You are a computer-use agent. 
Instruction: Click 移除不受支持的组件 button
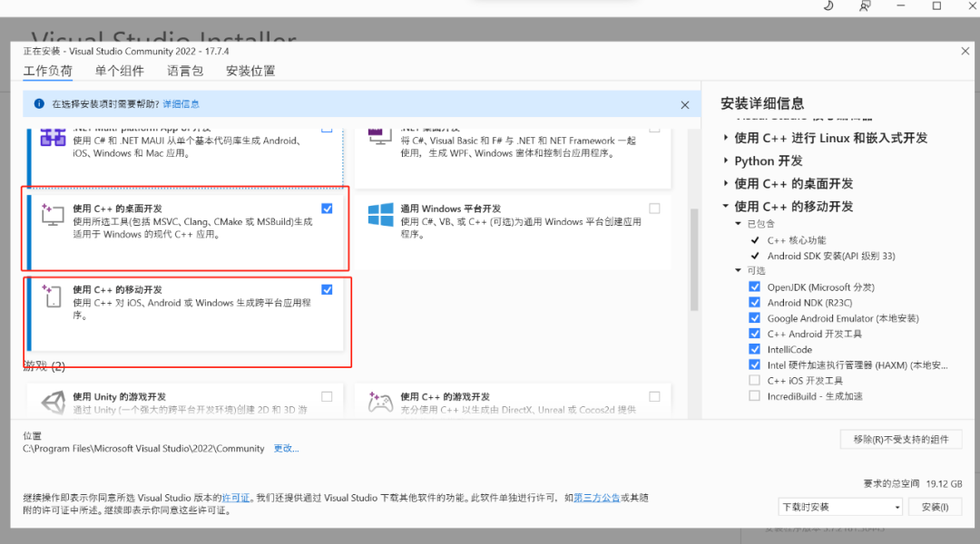[901, 440]
